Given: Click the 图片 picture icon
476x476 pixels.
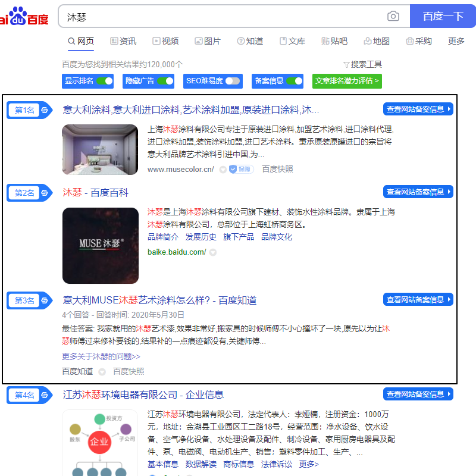Looking at the screenshot, I should click(x=199, y=41).
